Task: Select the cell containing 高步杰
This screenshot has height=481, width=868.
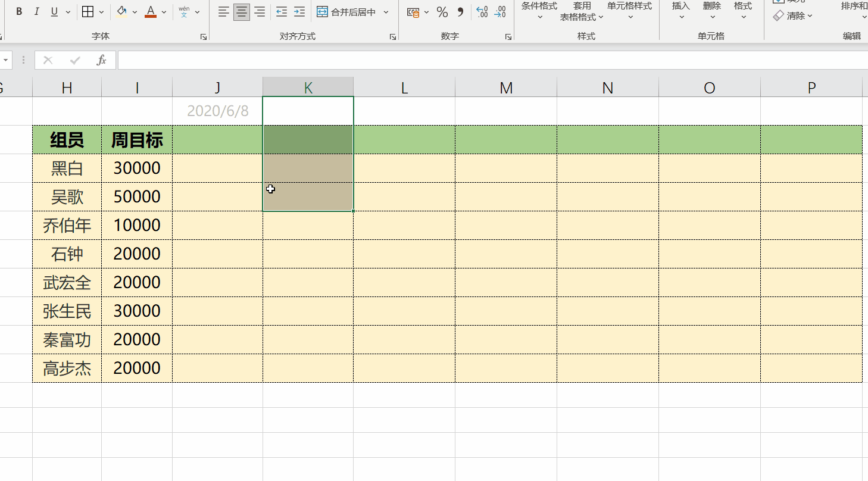Action: coord(67,368)
